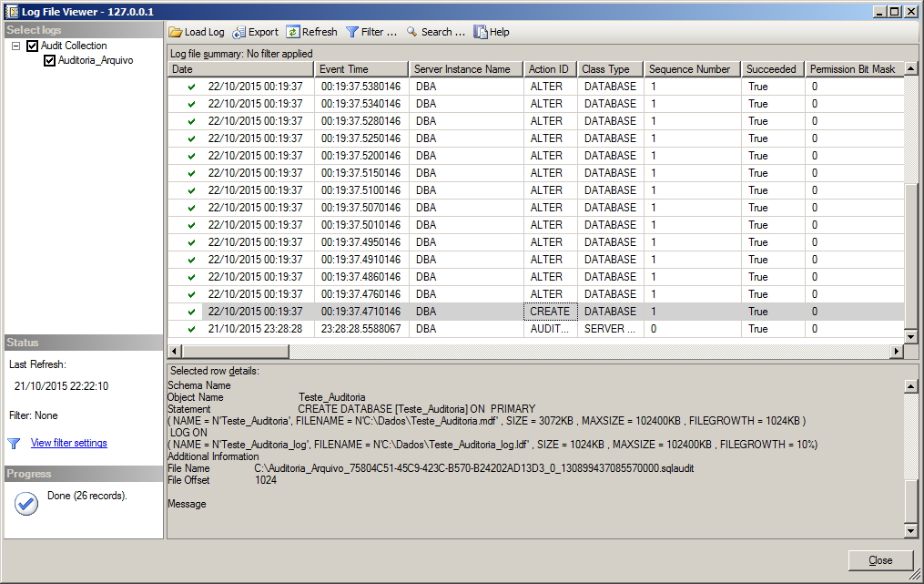Select the row with time 00:19:37.5200146
The image size is (924, 584).
[535, 156]
